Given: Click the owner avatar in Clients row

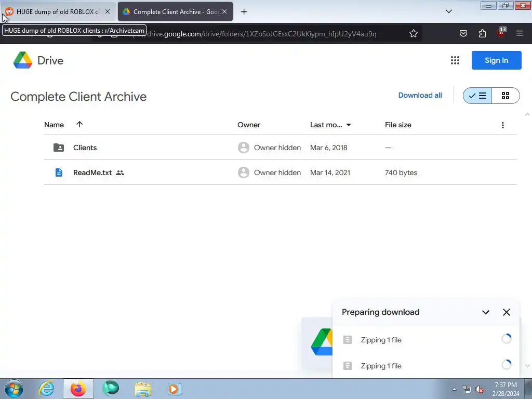Looking at the screenshot, I should (x=243, y=148).
